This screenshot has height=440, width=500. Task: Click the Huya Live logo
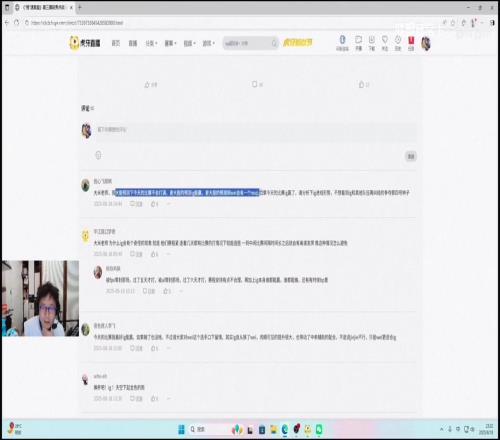(85, 43)
